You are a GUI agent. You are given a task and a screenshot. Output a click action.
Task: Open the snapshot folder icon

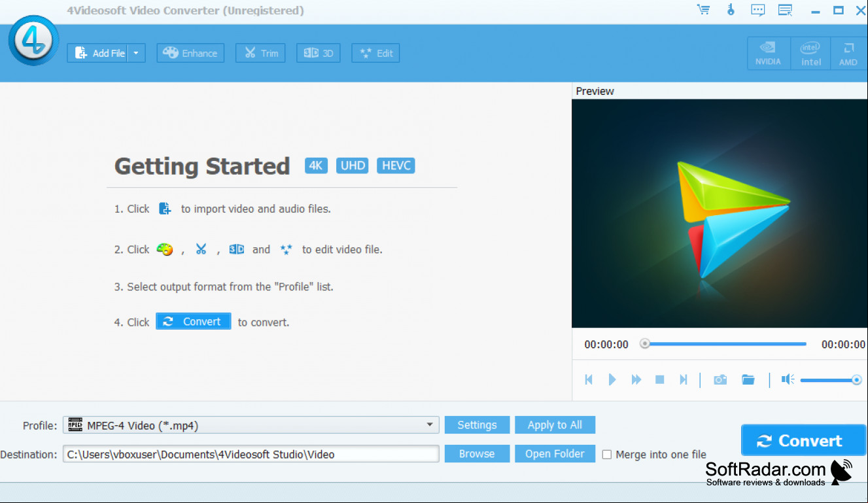tap(748, 379)
